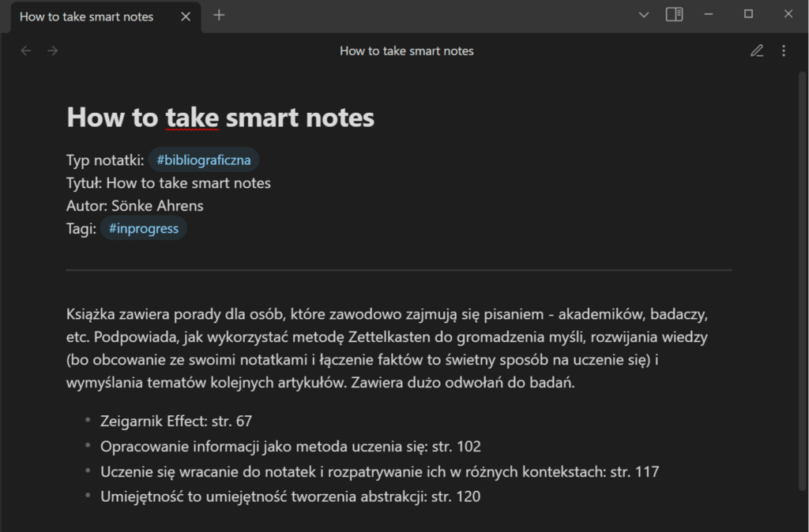Click the pencil icon to edit the note
This screenshot has height=532, width=809.
point(756,50)
